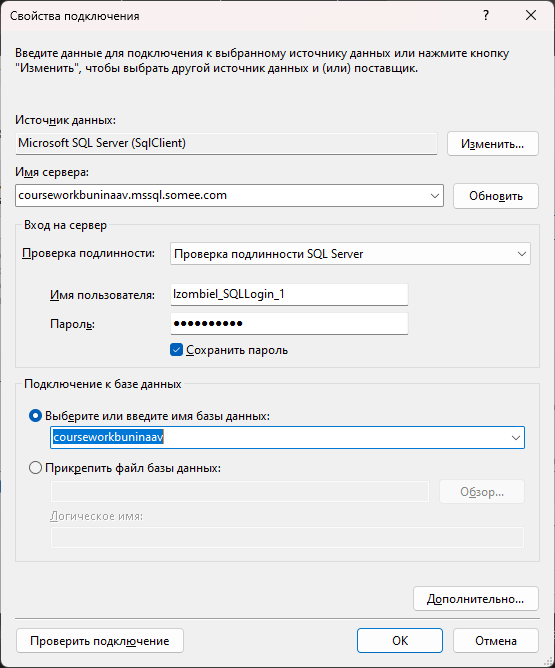The image size is (555, 668).
Task: Click the Изменить button
Action: [x=493, y=144]
